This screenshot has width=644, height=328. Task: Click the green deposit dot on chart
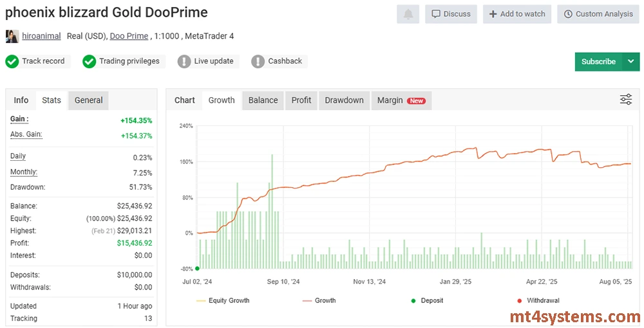pyautogui.click(x=197, y=268)
